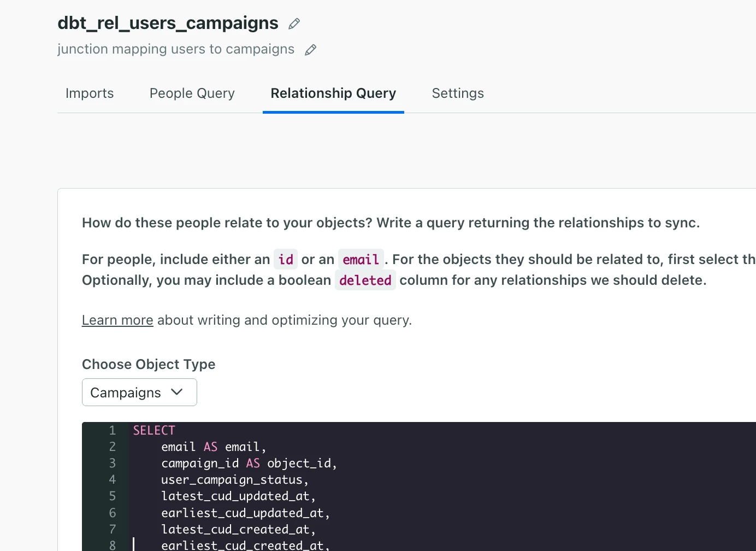Switch to the Imports tab
Image resolution: width=756 pixels, height=551 pixels.
90,93
